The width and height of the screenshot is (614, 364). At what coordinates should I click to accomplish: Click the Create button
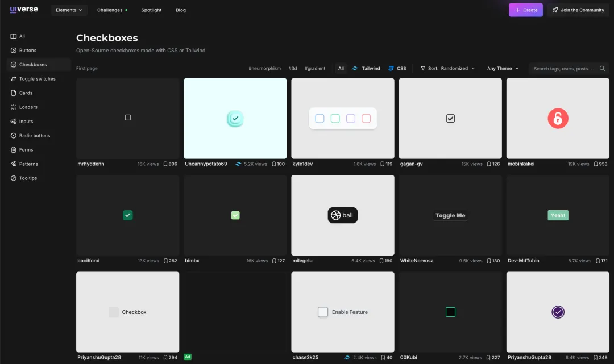tap(525, 10)
